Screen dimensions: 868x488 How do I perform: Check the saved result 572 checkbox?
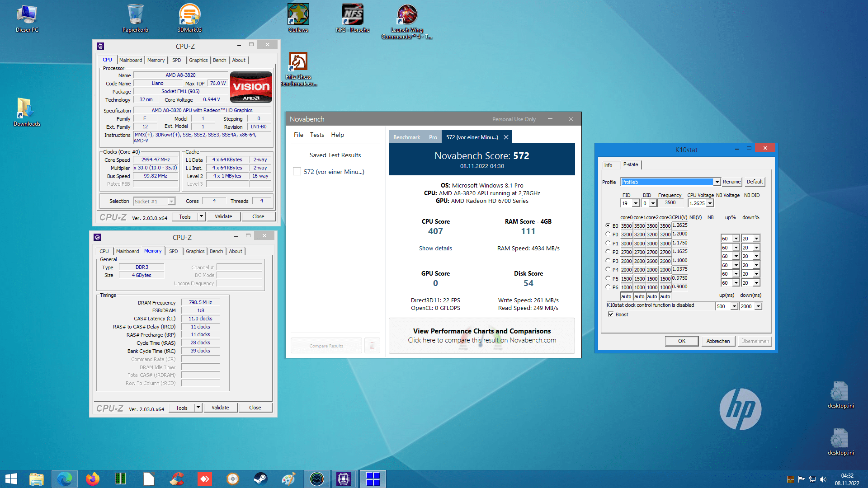[297, 172]
